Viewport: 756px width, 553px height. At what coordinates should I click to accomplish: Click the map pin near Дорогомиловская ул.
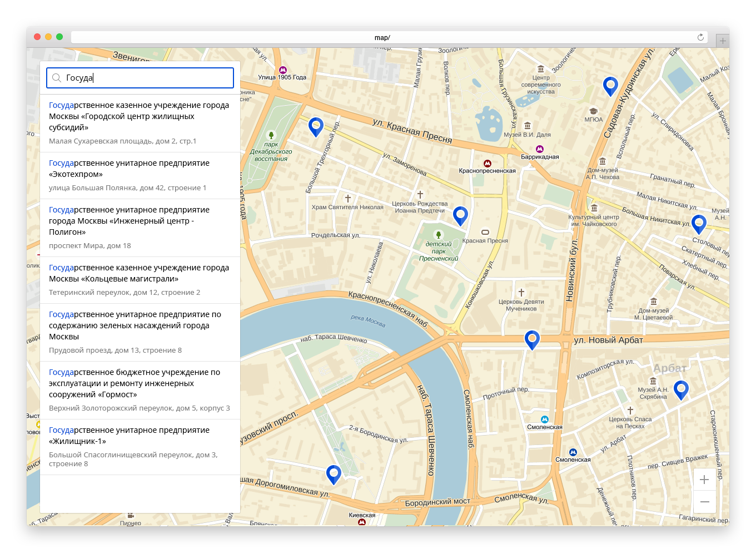334,475
